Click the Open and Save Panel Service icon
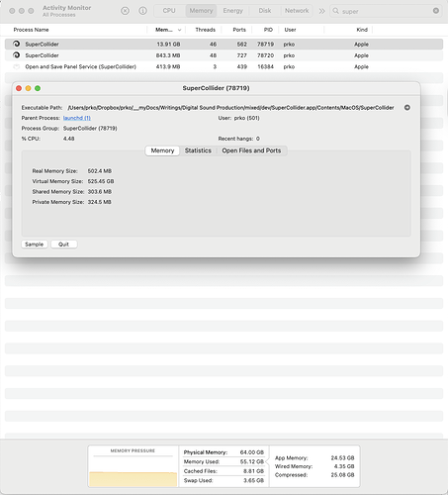Image resolution: width=448 pixels, height=495 pixels. click(x=16, y=66)
